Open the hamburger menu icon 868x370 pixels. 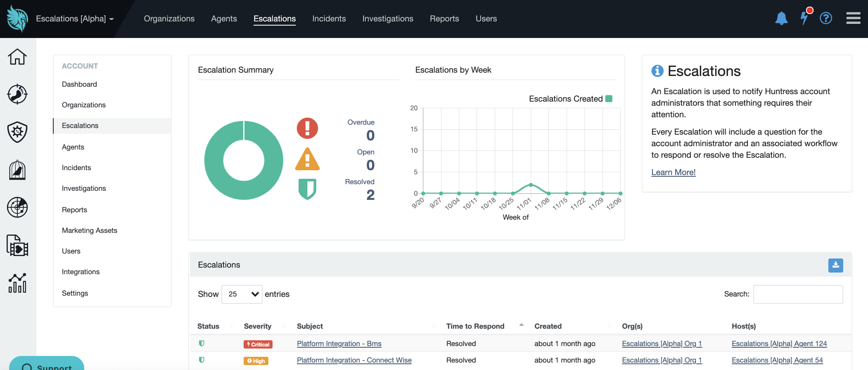click(x=853, y=18)
